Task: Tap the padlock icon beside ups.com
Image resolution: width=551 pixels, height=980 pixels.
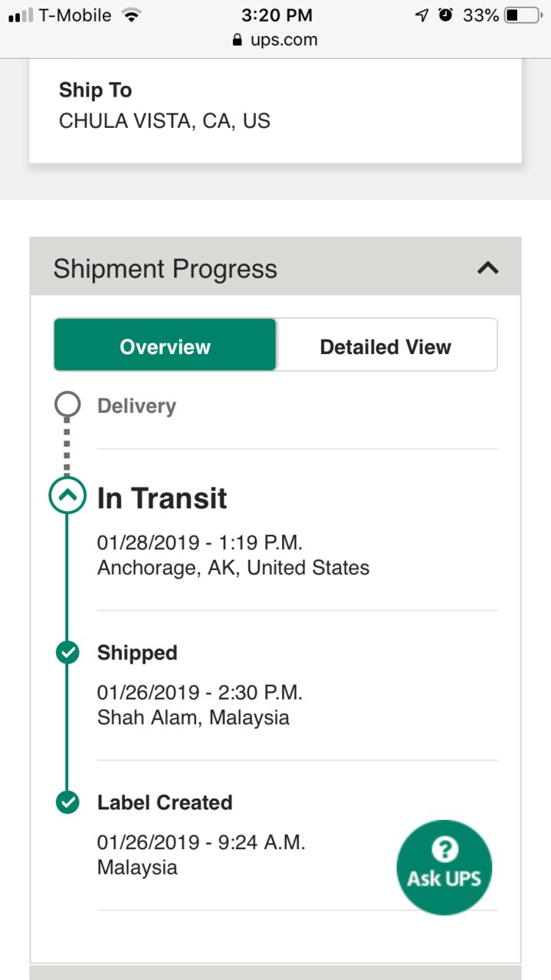Action: 238,40
